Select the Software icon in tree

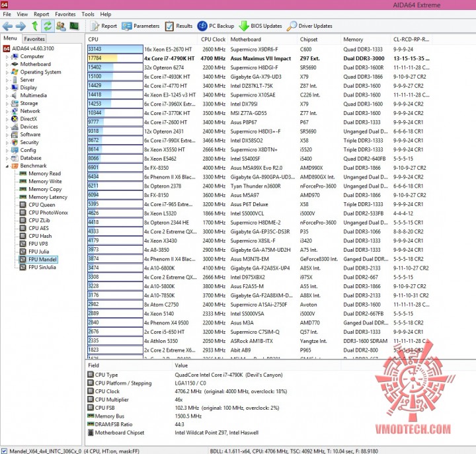(15, 135)
